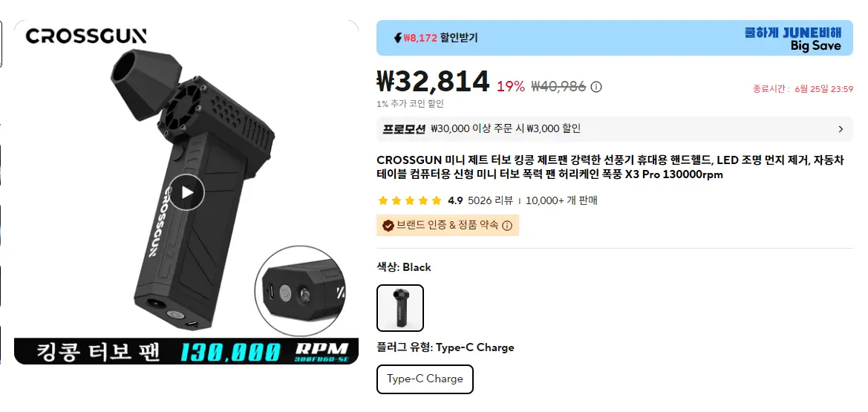Click the 1% 추가 코인 할인 text

click(410, 103)
